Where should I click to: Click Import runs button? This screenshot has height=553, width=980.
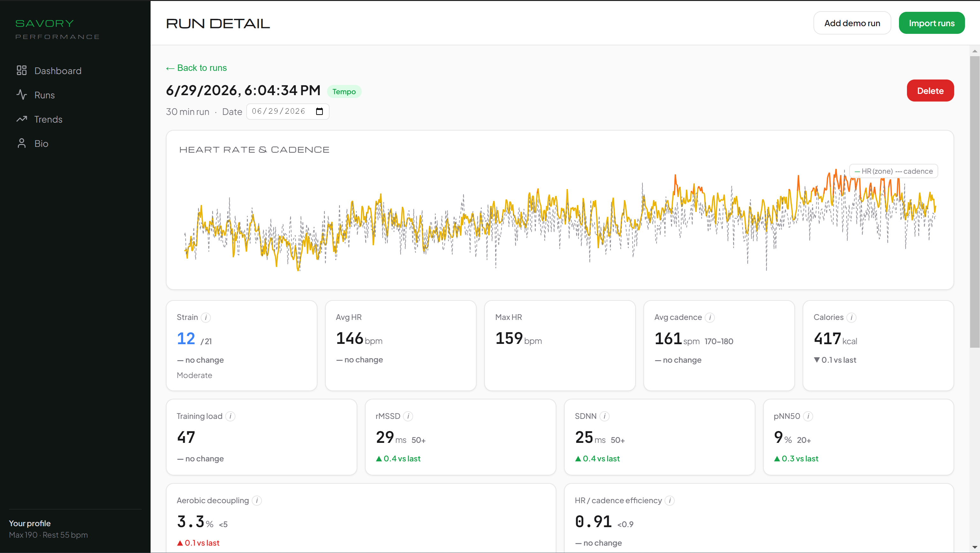pyautogui.click(x=932, y=23)
